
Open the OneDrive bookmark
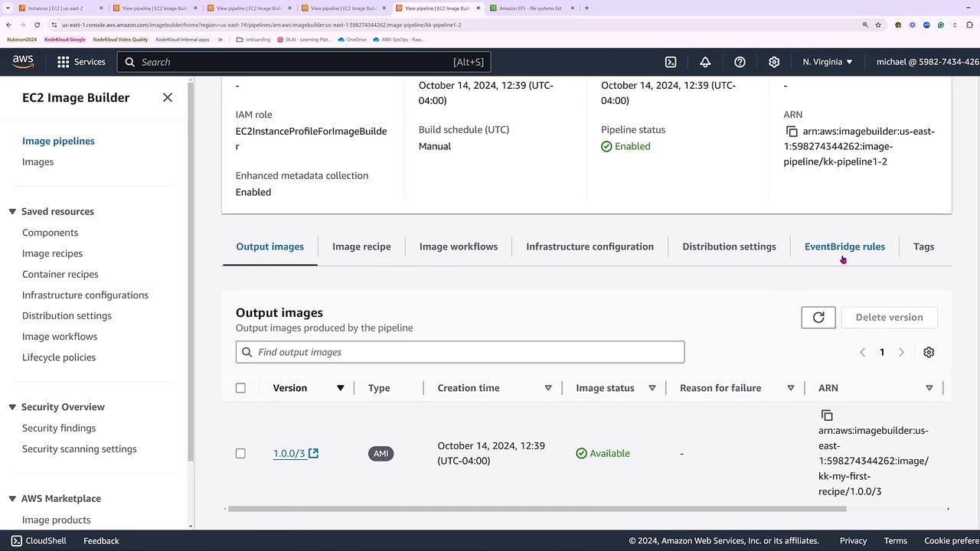(x=352, y=39)
